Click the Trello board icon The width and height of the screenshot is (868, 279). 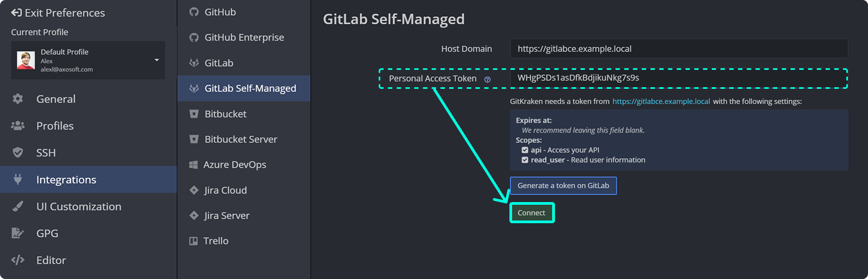(193, 241)
